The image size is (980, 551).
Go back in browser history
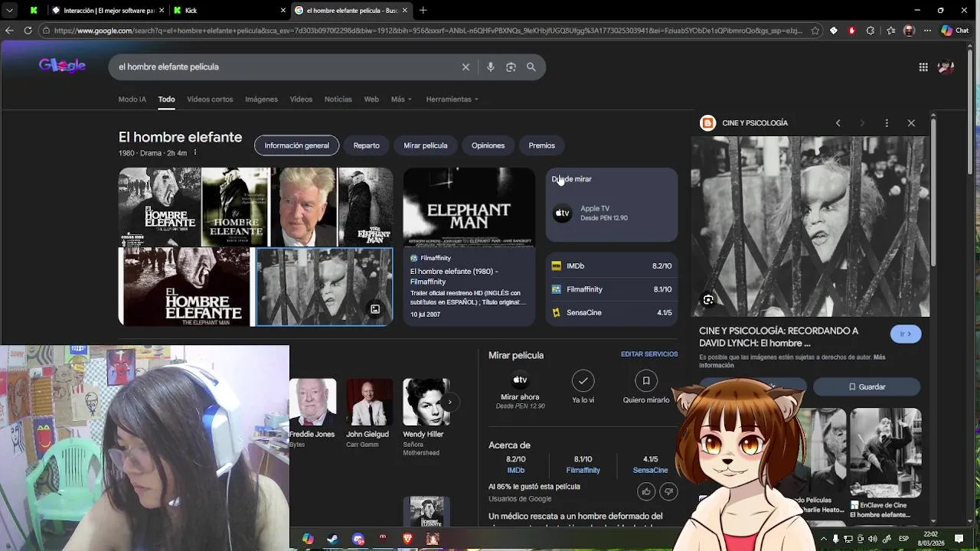coord(9,31)
